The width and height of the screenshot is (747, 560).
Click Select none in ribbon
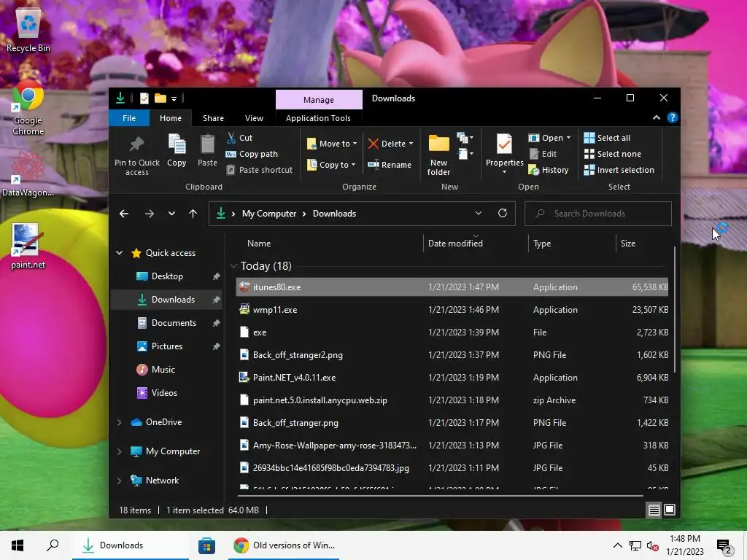click(x=613, y=154)
